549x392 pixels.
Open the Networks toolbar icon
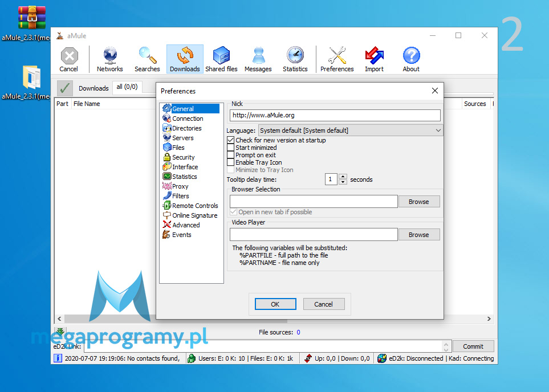110,59
